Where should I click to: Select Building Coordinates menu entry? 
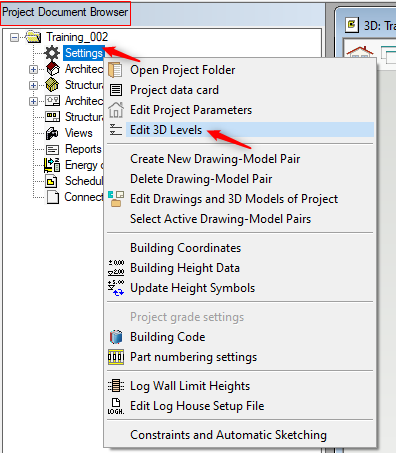point(185,248)
